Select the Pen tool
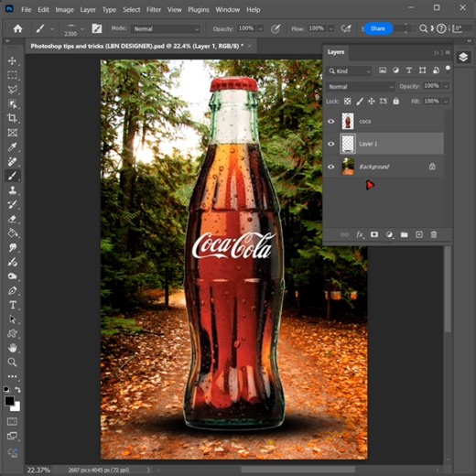This screenshot has width=476, height=476. click(x=12, y=290)
